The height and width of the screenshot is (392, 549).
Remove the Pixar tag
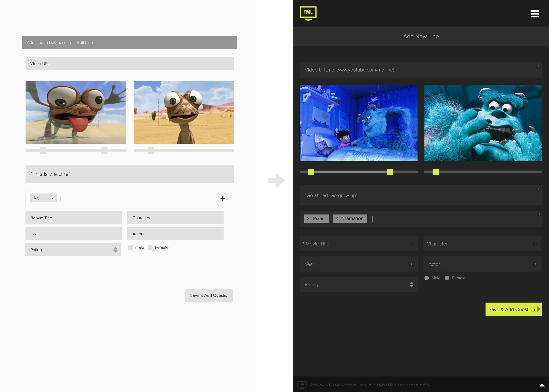pos(308,219)
